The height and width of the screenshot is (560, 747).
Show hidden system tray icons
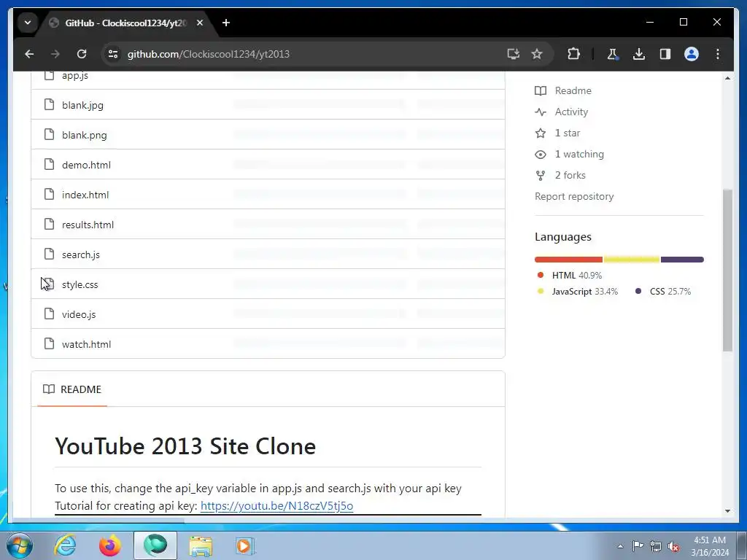point(620,546)
